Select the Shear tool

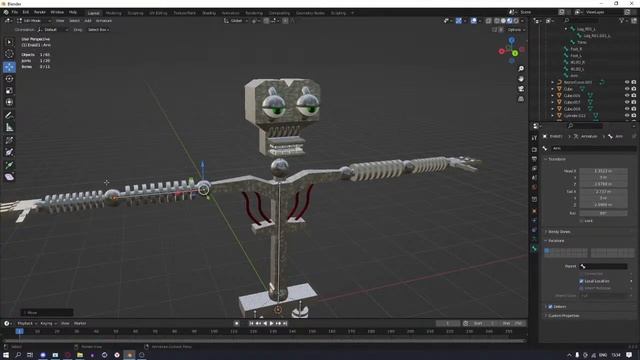pos(9,177)
